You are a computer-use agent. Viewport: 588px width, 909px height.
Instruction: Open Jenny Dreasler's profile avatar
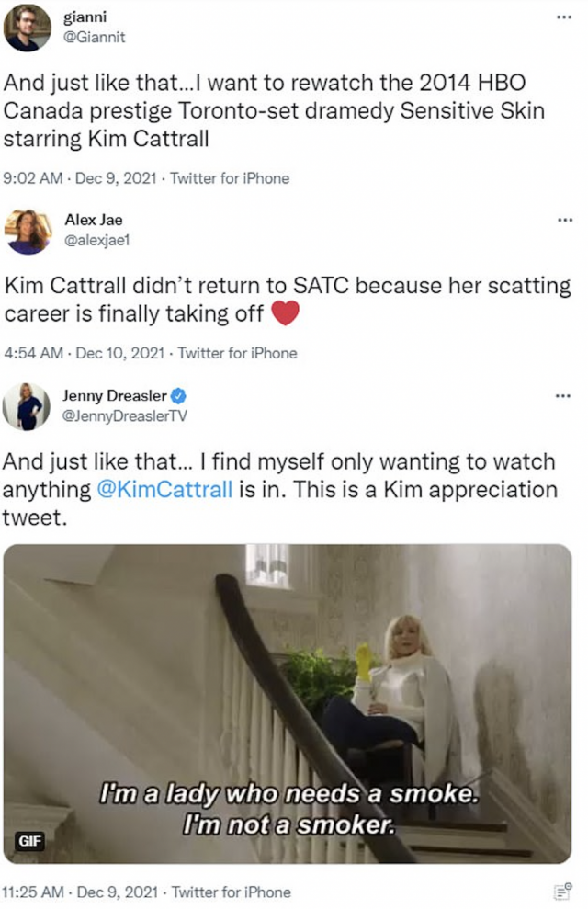click(x=28, y=406)
